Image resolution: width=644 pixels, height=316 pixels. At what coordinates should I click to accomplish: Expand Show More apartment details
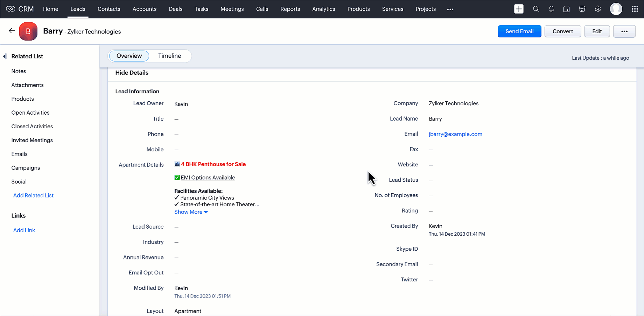click(191, 212)
